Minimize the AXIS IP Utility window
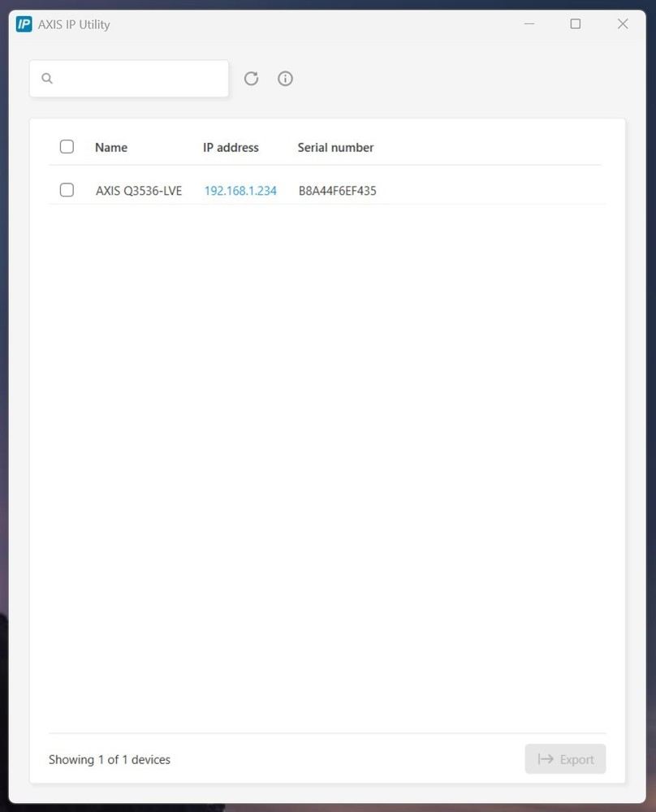Screen dimensions: 656x812 tap(529, 24)
